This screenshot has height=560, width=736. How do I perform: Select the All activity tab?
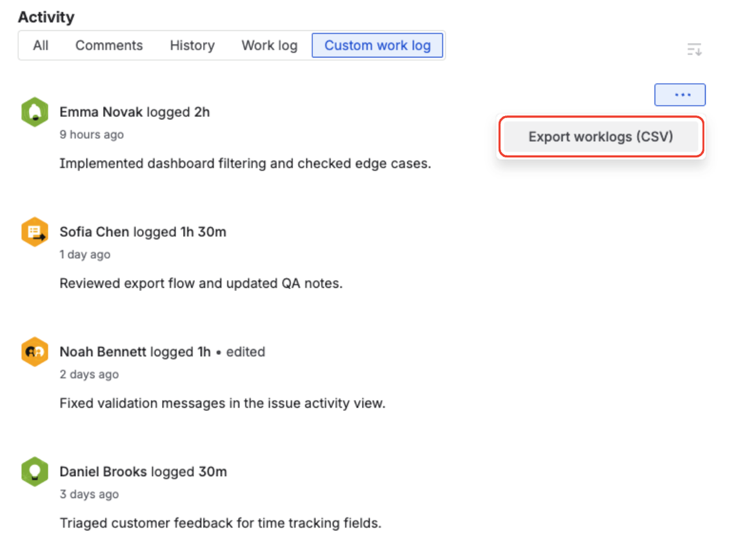click(x=40, y=45)
